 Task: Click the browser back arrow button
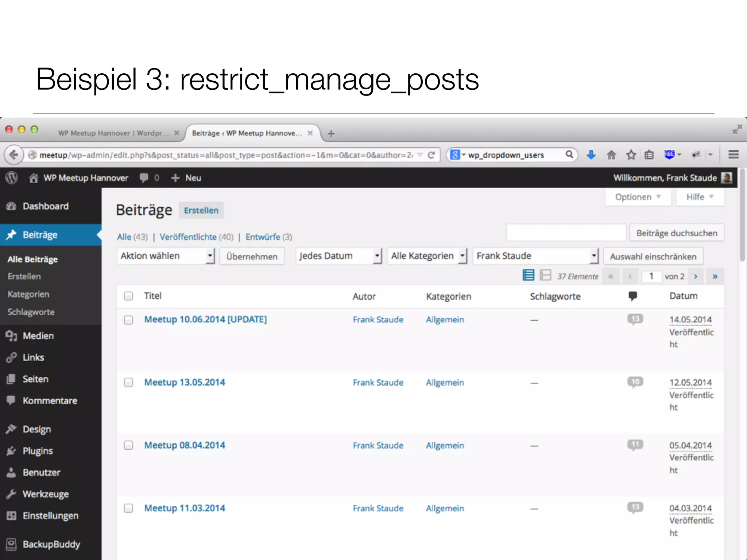point(13,155)
